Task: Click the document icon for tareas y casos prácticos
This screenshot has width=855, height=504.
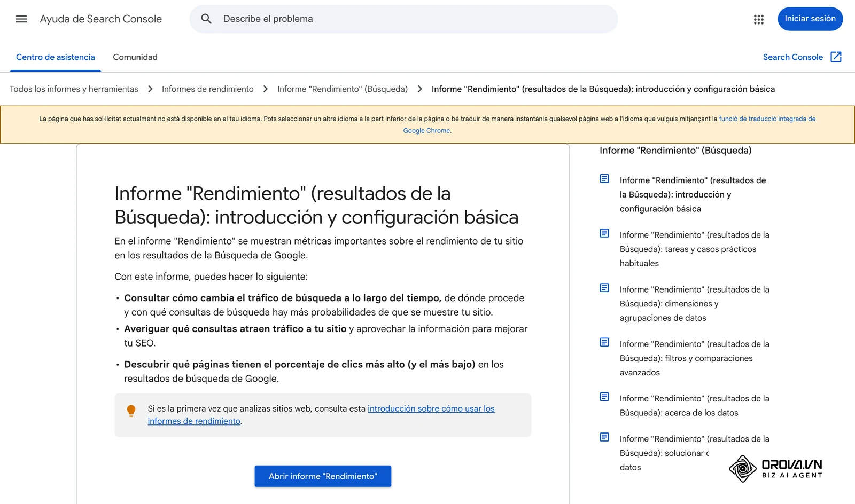Action: click(x=604, y=233)
